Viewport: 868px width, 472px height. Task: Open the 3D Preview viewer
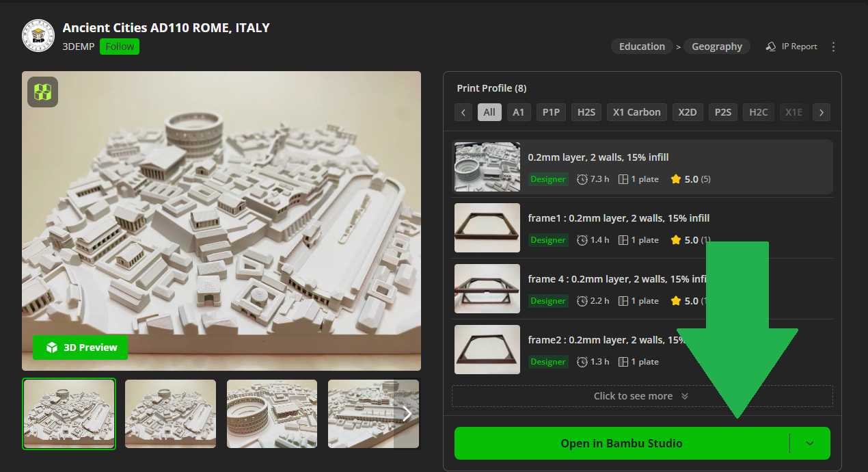(81, 348)
